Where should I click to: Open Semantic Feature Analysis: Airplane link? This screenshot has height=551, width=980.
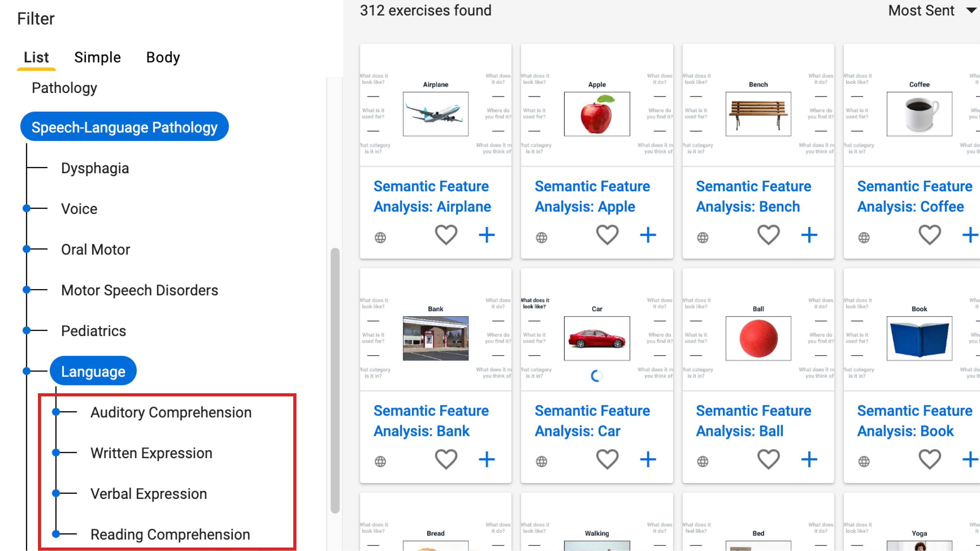432,196
